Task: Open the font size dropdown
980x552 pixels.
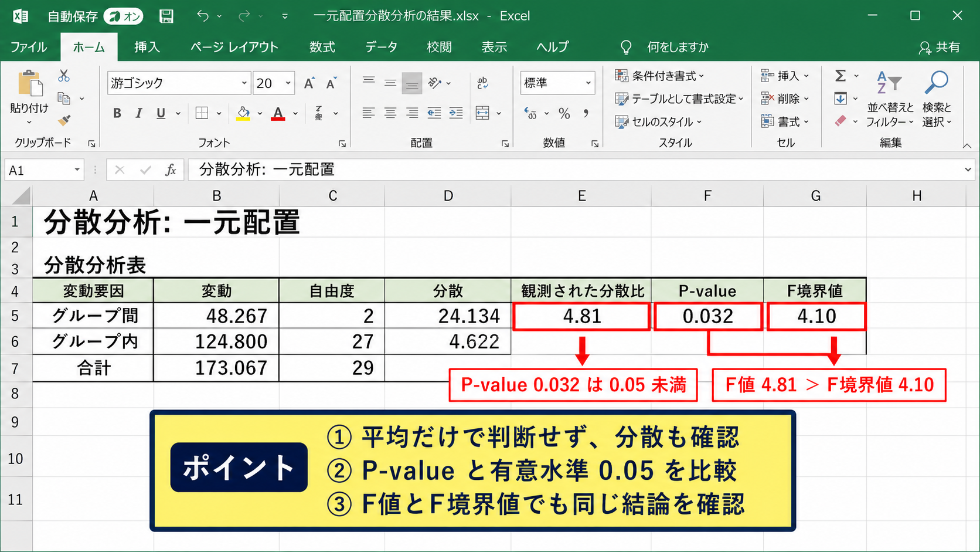Action: [288, 83]
